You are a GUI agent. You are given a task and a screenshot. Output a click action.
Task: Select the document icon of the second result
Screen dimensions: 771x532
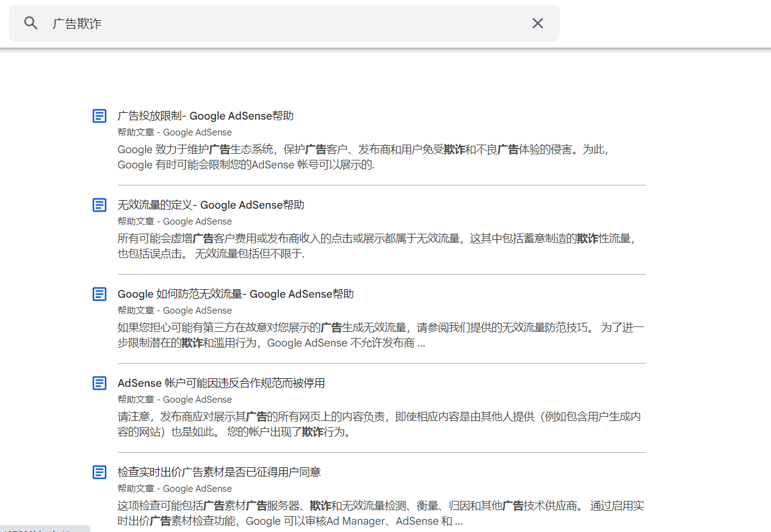pyautogui.click(x=99, y=204)
